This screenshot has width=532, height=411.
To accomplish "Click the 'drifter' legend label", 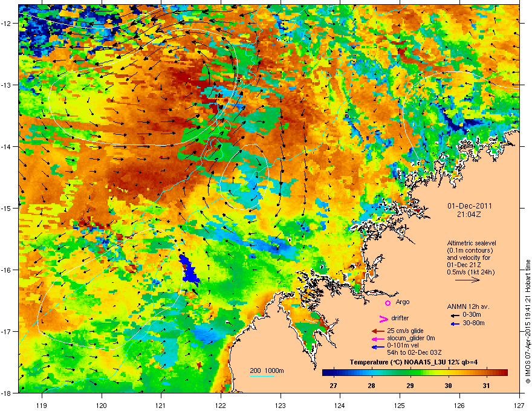I will [400, 318].
